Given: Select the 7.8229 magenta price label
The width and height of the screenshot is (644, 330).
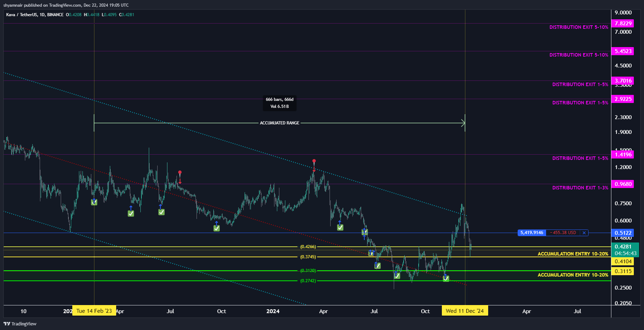Looking at the screenshot, I should coord(623,24).
